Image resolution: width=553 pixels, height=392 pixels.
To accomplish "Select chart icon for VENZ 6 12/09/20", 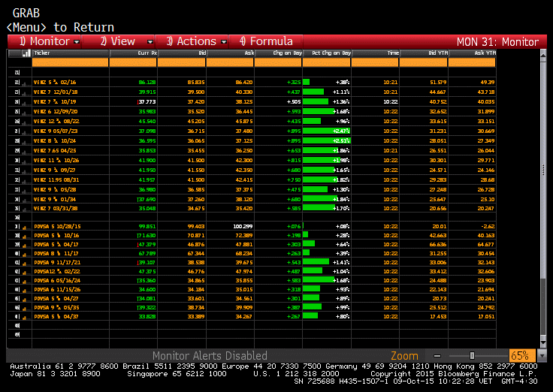I will pyautogui.click(x=25, y=113).
